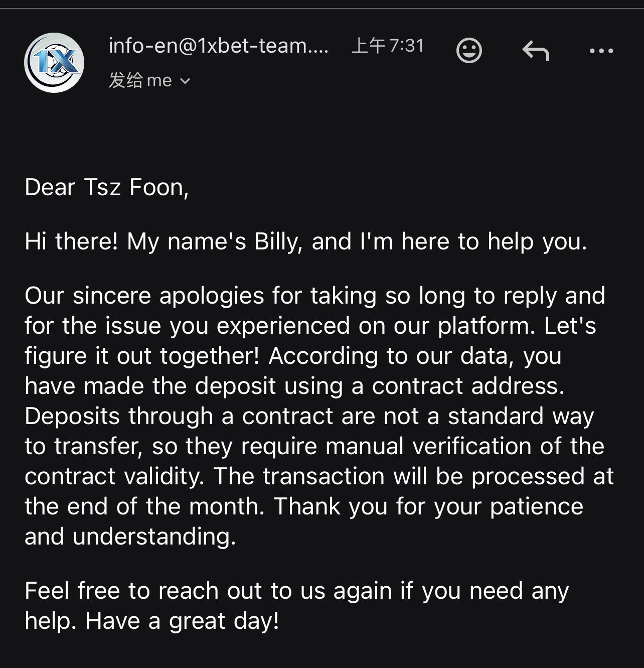Screen dimensions: 644x668
Task: Tap the words 'contract address' in the body
Action: coord(467,386)
